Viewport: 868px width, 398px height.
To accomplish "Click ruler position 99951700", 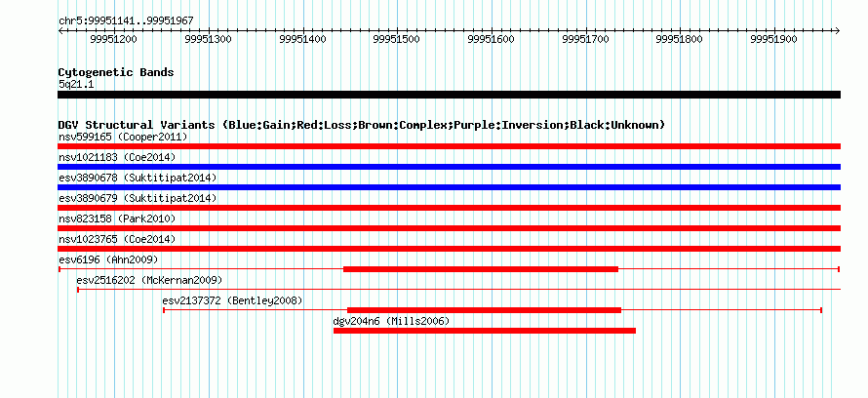I will [x=586, y=40].
